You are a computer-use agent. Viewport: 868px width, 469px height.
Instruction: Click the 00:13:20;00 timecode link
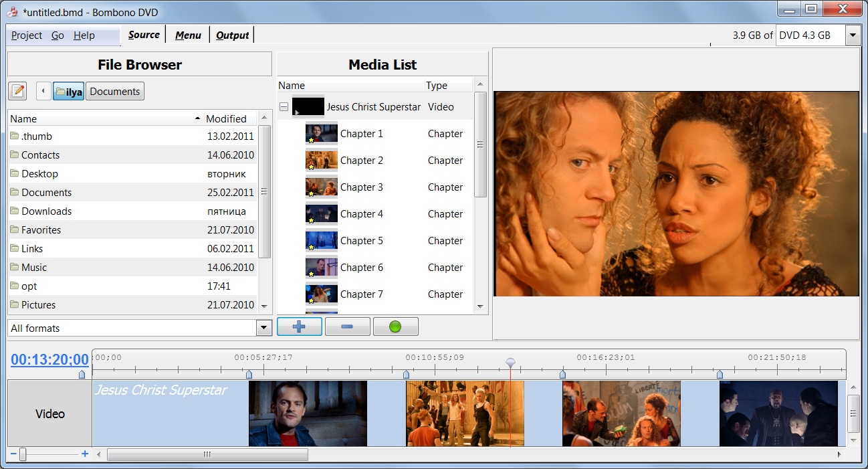49,359
